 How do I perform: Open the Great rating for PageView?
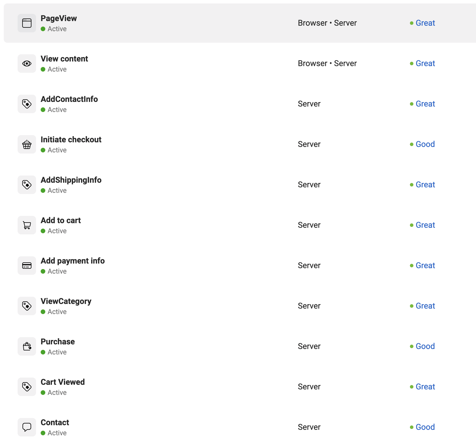[x=425, y=23]
